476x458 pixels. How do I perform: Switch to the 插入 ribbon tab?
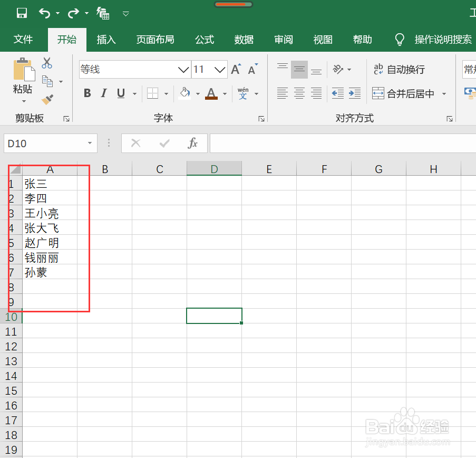point(106,40)
